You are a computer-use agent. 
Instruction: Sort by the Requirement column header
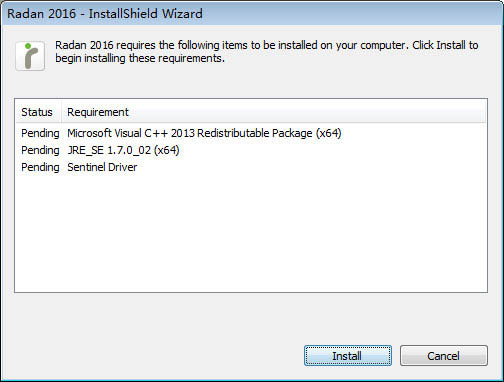98,112
